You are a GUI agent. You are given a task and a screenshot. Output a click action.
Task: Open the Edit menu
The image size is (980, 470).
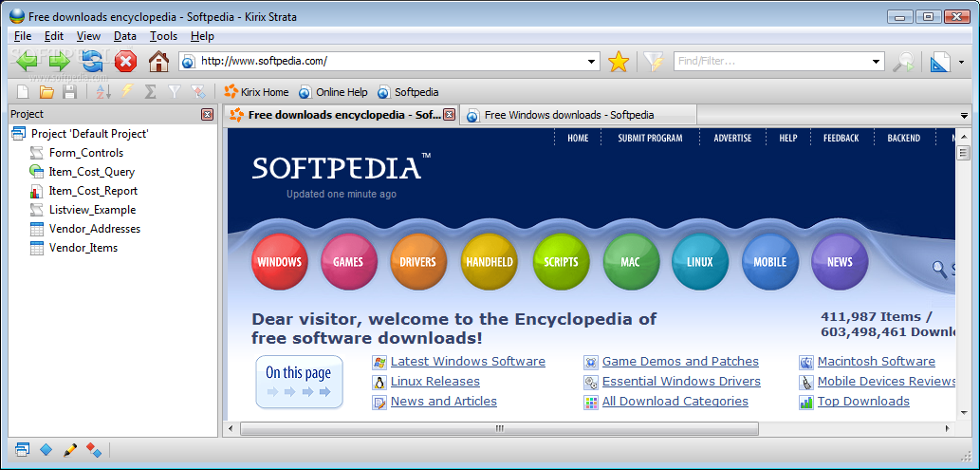[x=54, y=36]
